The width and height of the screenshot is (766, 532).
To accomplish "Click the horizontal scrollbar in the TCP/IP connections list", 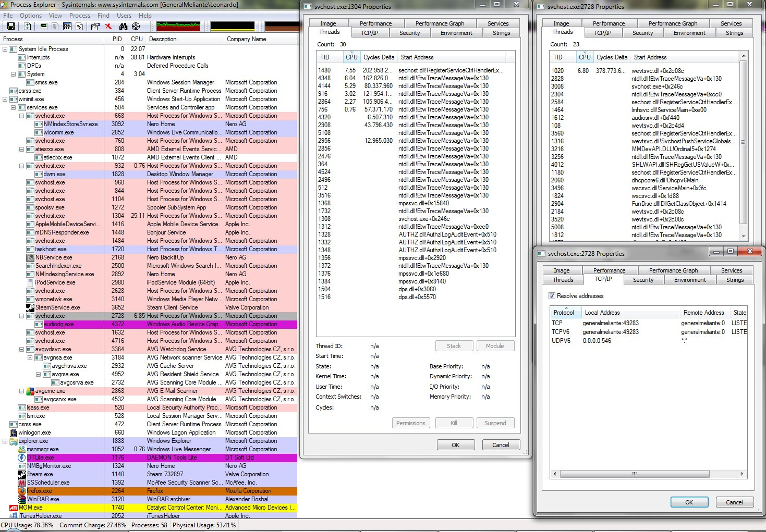I will click(649, 474).
